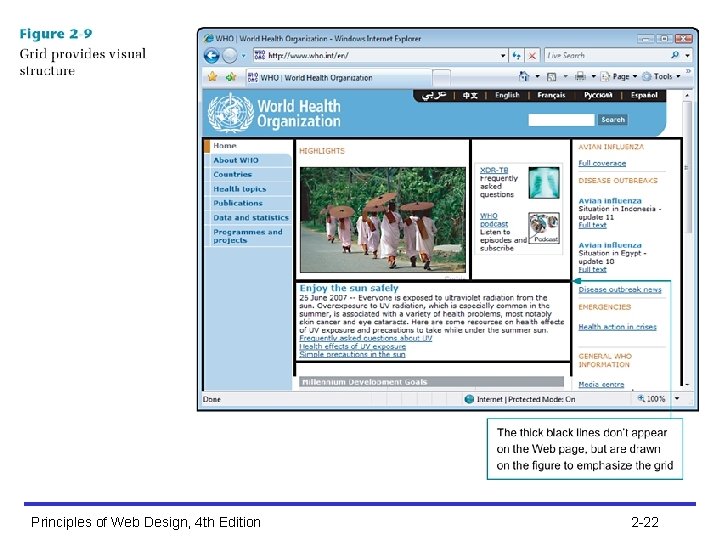Open Simple precautions in the sun link

coord(352,354)
